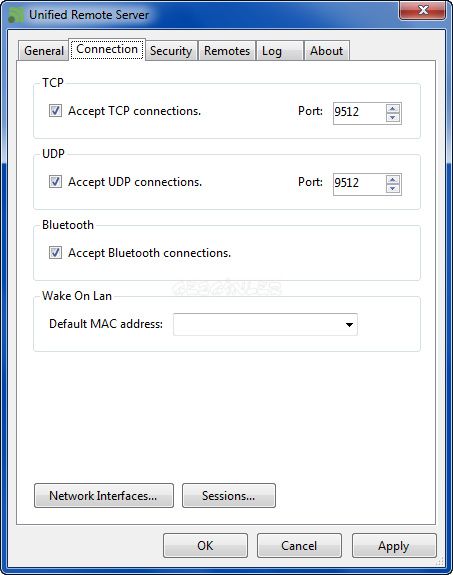
Task: Switch to the General tab
Action: [43, 51]
